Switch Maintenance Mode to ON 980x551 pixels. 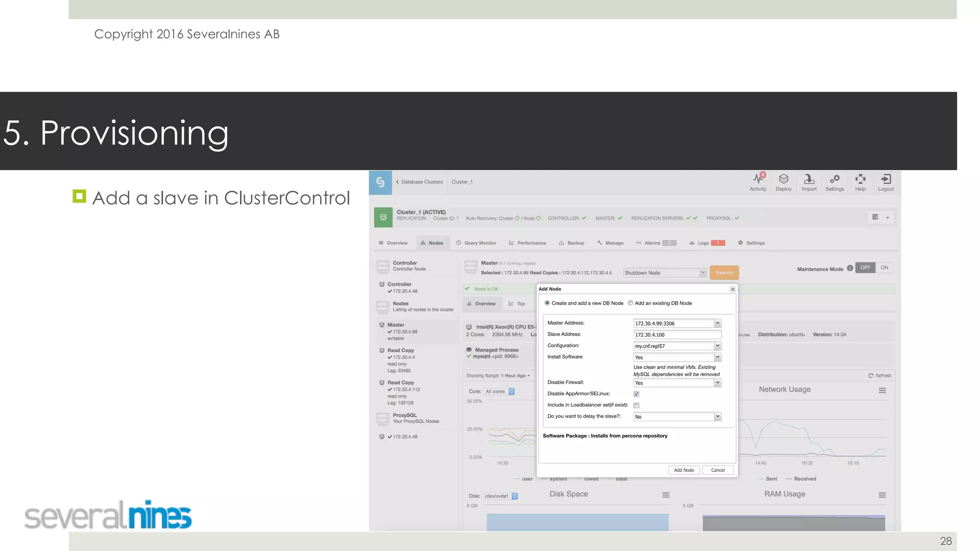tap(884, 267)
